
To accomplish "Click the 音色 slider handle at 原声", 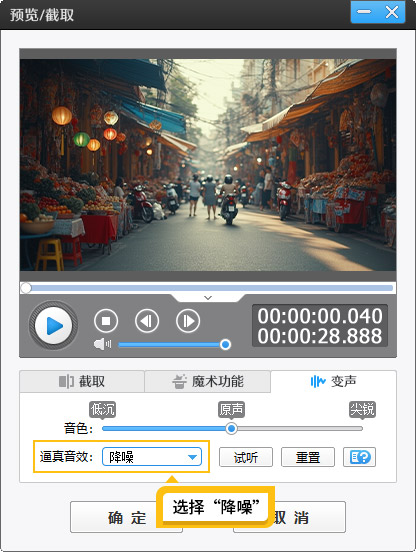I will [231, 428].
